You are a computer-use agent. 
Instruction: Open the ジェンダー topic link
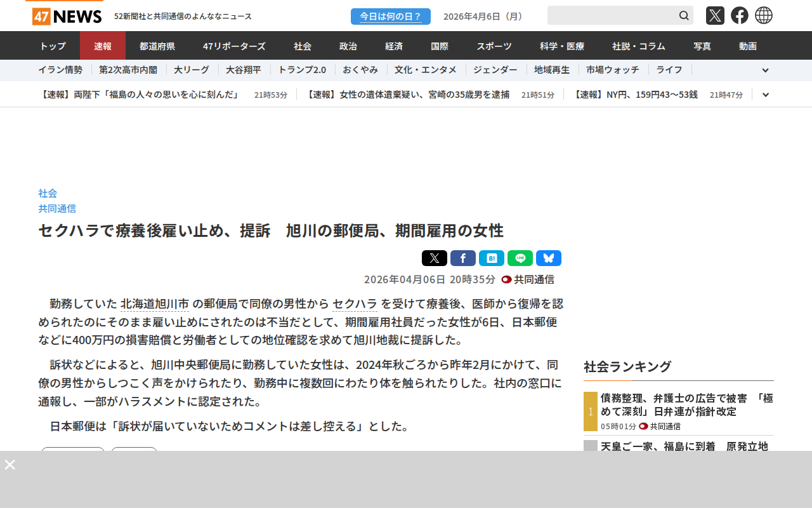pyautogui.click(x=495, y=70)
